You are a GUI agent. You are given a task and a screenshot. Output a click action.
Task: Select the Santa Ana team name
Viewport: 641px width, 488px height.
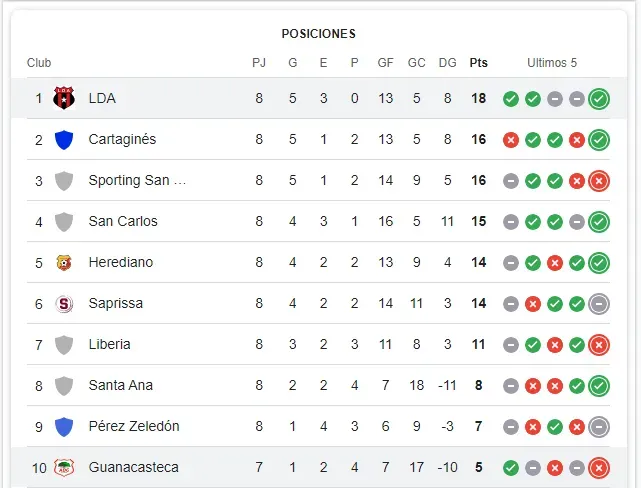120,385
